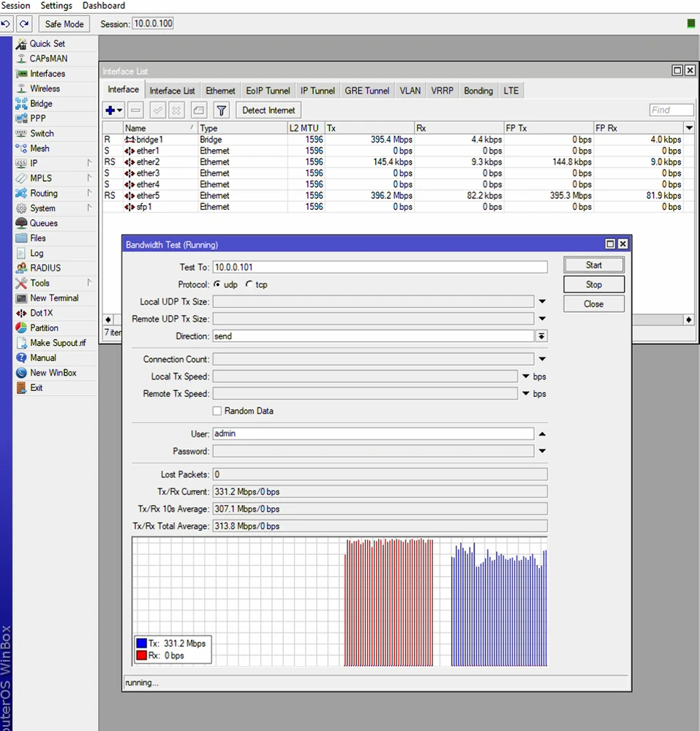The height and width of the screenshot is (731, 700).
Task: Click the Detect Internet button
Action: pyautogui.click(x=268, y=110)
